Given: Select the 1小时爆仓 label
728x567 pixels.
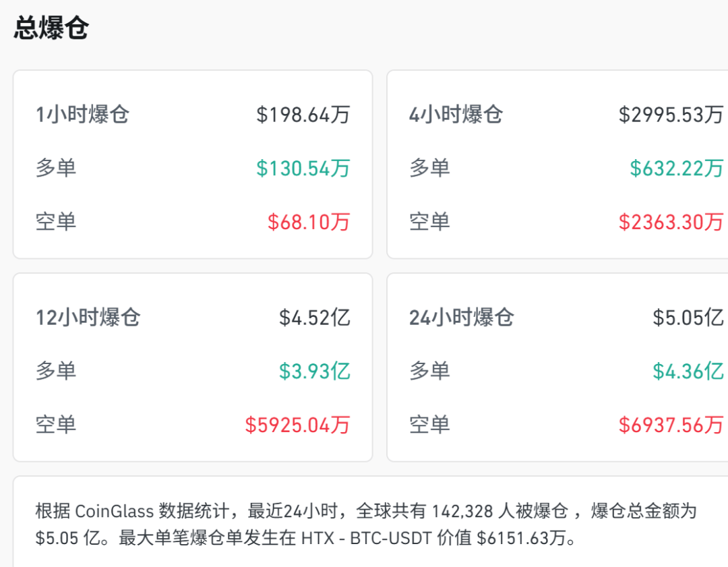Looking at the screenshot, I should point(82,114).
